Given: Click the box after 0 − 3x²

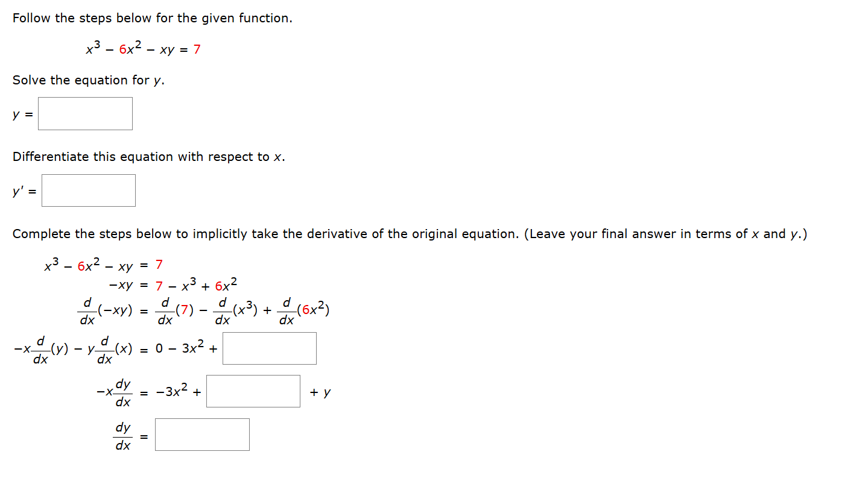Looking at the screenshot, I should 269,348.
